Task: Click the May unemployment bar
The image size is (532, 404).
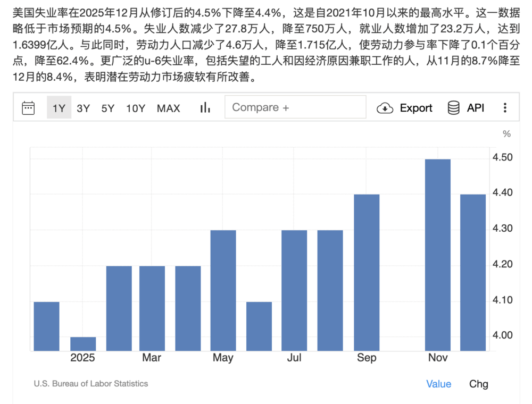Action: tap(223, 290)
